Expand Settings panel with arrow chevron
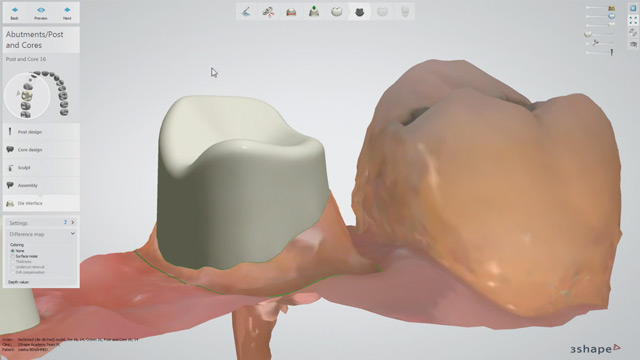Viewport: 640px width, 360px height. coord(73,222)
